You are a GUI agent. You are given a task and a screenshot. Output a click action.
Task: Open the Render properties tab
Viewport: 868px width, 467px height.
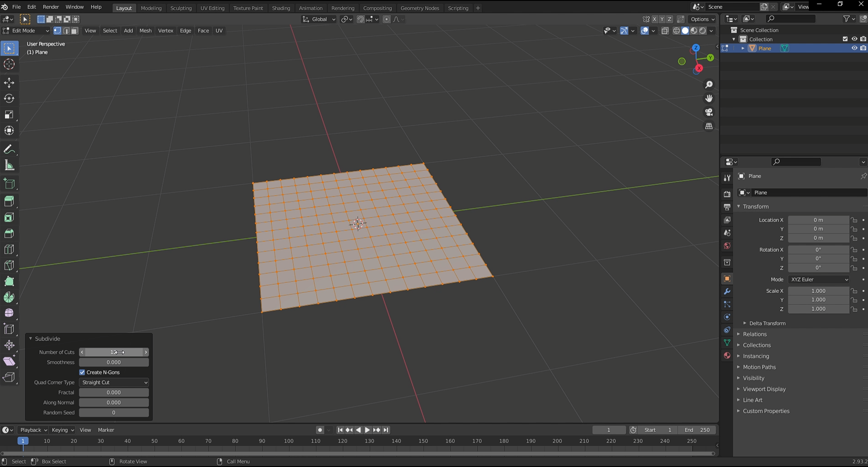pyautogui.click(x=727, y=194)
